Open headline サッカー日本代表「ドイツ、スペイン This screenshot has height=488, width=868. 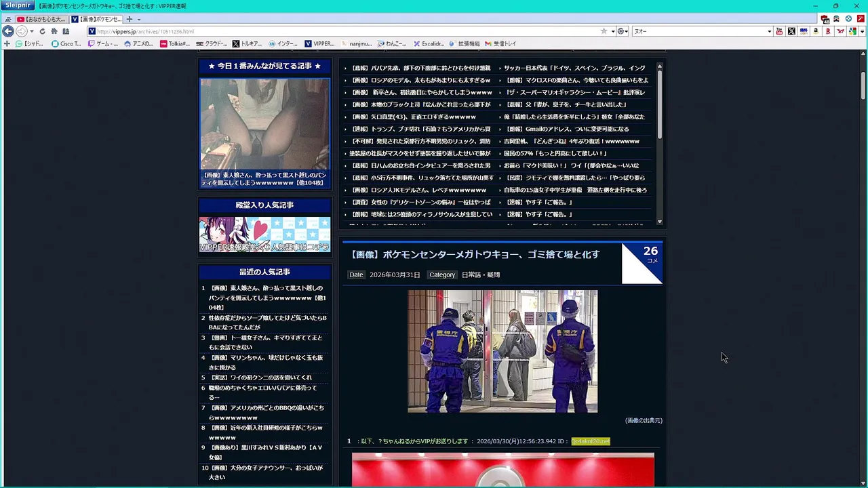[x=574, y=68]
